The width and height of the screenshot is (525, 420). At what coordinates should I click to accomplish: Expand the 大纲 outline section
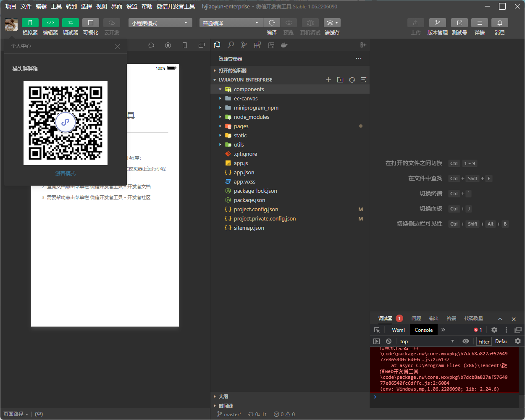[290, 396]
